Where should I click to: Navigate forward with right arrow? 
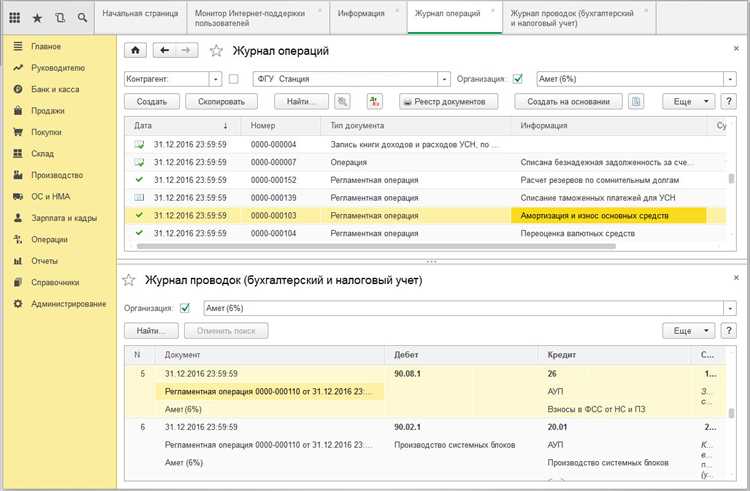[x=187, y=50]
